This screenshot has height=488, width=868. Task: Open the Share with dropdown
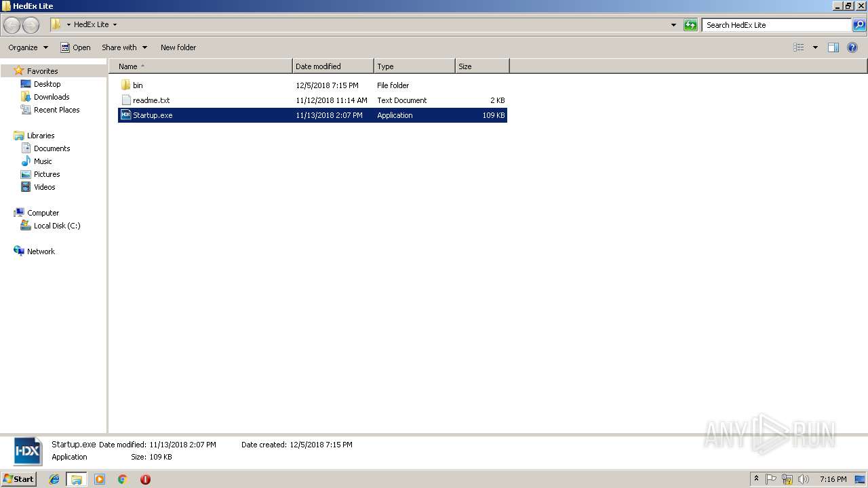point(124,47)
